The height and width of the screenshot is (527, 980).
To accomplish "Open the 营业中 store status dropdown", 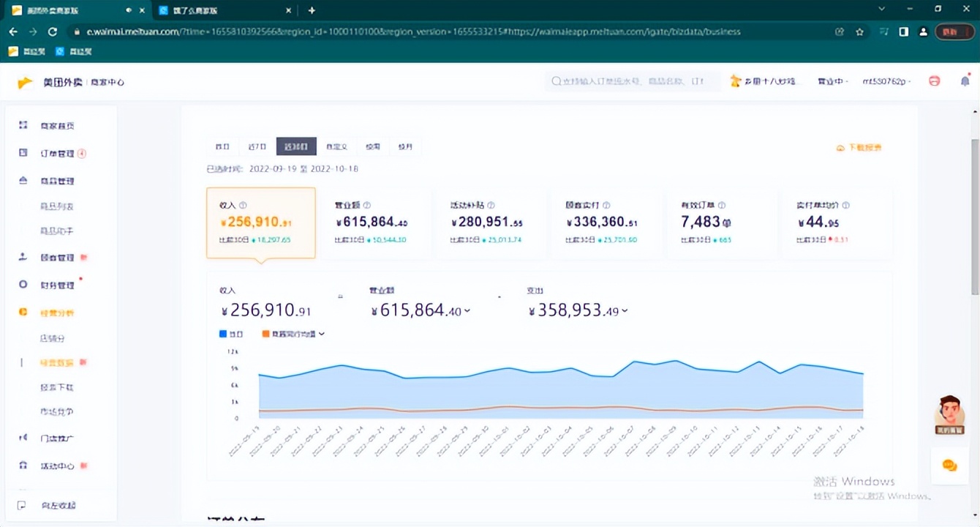I will coord(833,82).
